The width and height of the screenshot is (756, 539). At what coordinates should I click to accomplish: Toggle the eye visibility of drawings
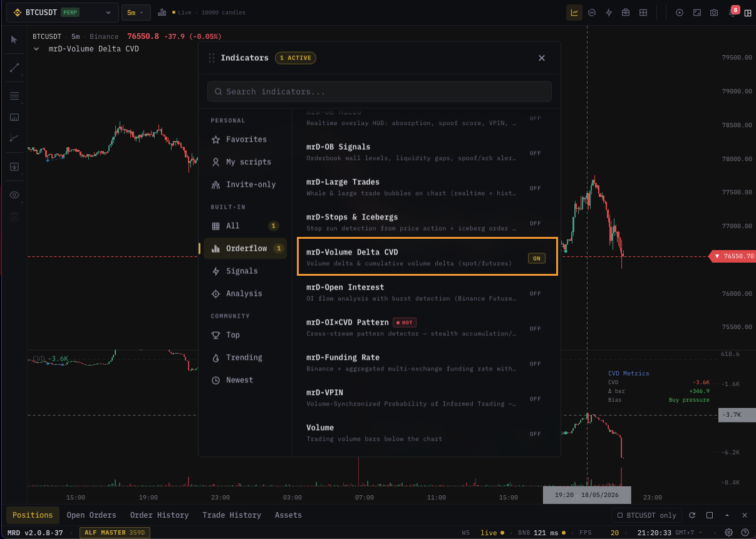[14, 195]
